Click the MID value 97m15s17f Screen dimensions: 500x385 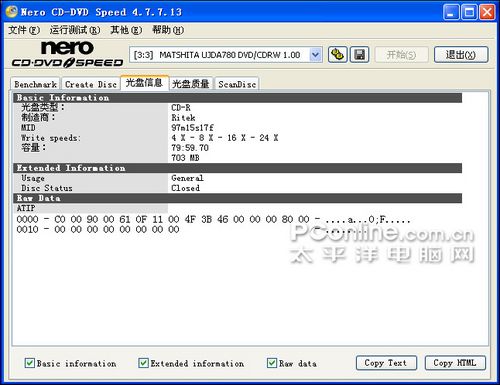click(x=192, y=128)
